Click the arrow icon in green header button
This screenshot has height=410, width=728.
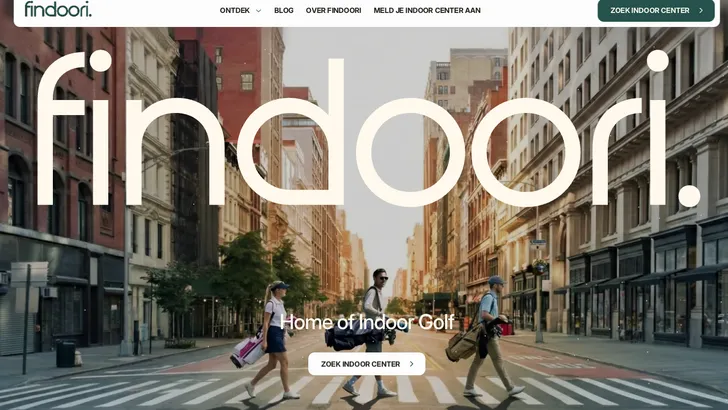click(701, 11)
